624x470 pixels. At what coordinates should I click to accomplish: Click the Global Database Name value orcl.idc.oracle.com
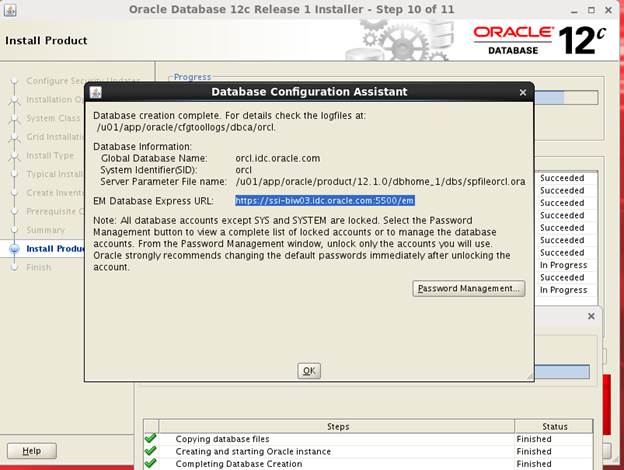point(277,158)
